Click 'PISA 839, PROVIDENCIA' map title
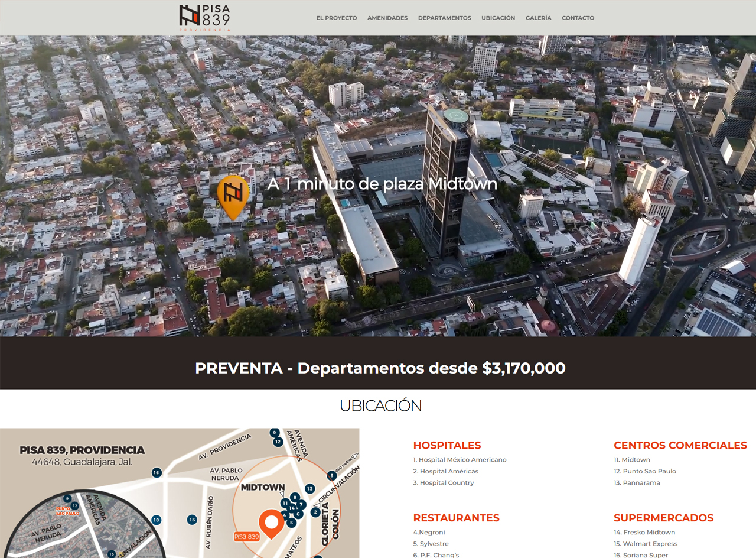This screenshot has width=756, height=558. (82, 450)
